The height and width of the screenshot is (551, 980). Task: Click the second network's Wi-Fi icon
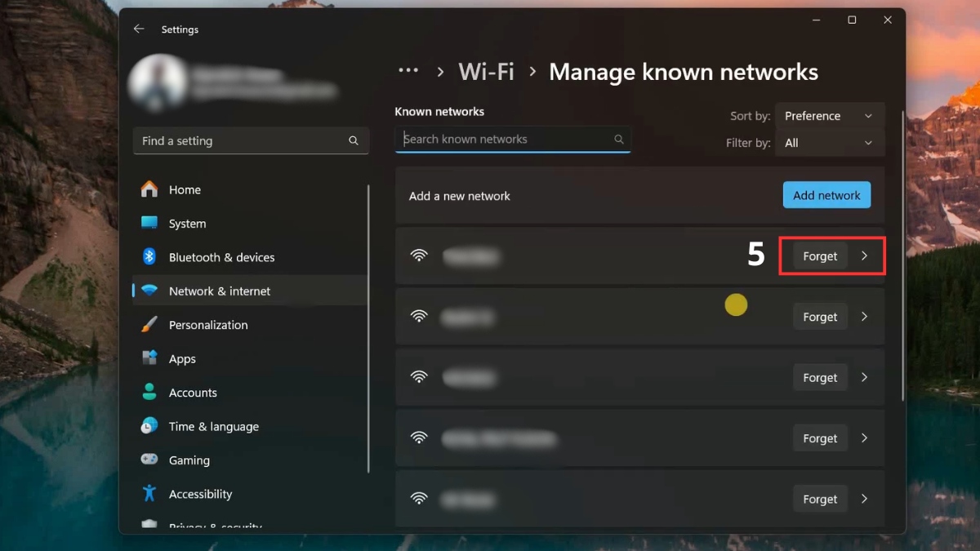[419, 317]
